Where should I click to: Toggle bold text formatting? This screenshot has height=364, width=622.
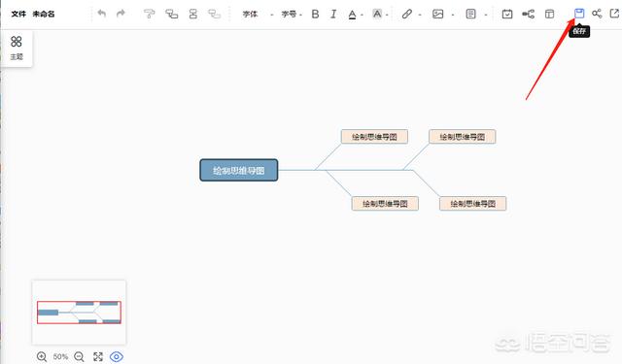tap(315, 15)
